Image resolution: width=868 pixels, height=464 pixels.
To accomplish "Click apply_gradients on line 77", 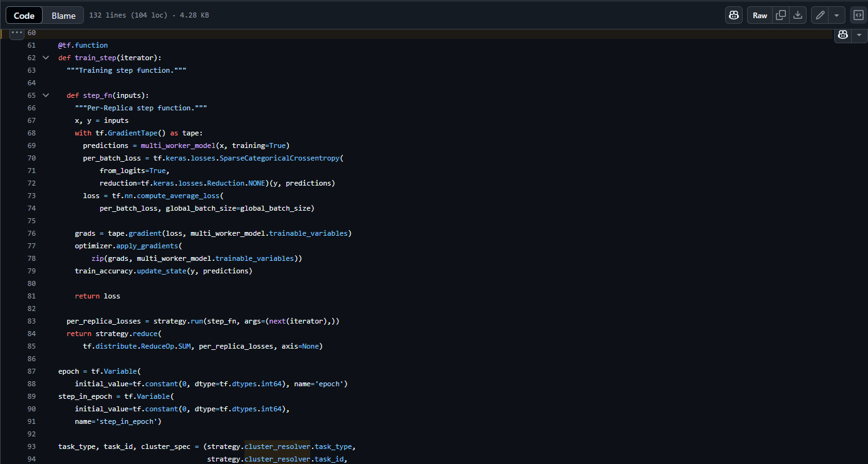I will tap(147, 246).
